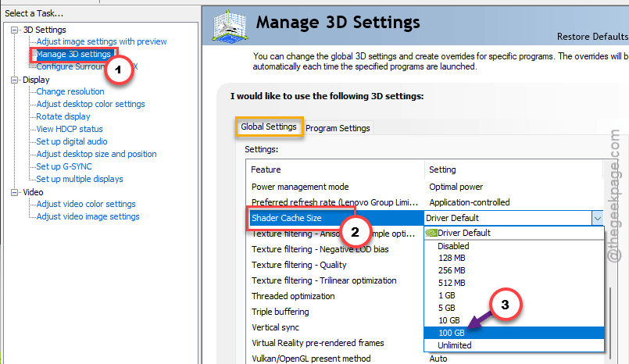Click the settings list vertical scrollbar

610,323
